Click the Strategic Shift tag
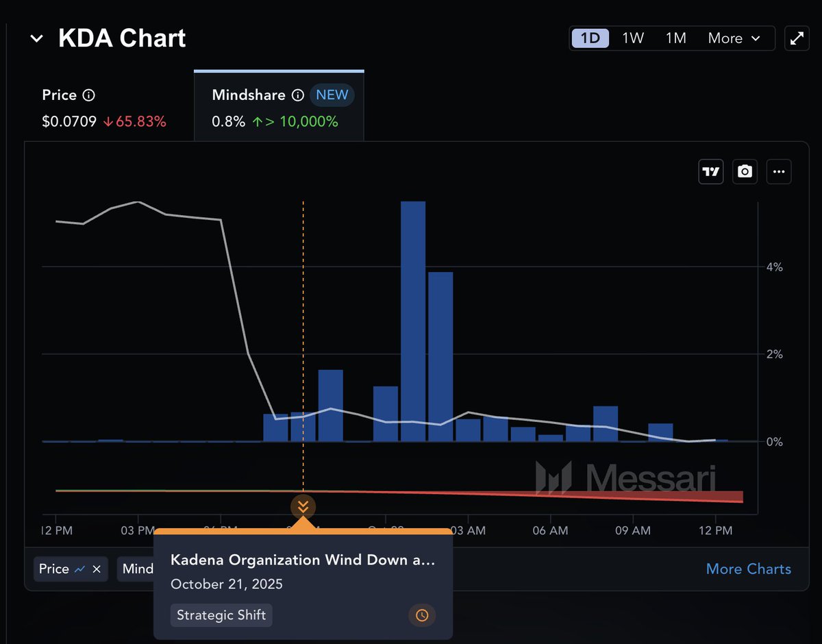The image size is (822, 644). point(221,615)
